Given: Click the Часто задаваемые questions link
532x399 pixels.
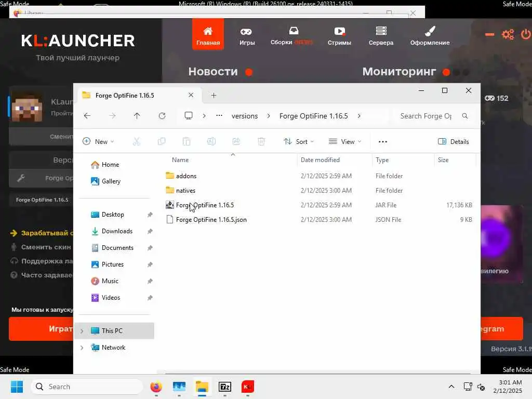Looking at the screenshot, I should coord(42,275).
